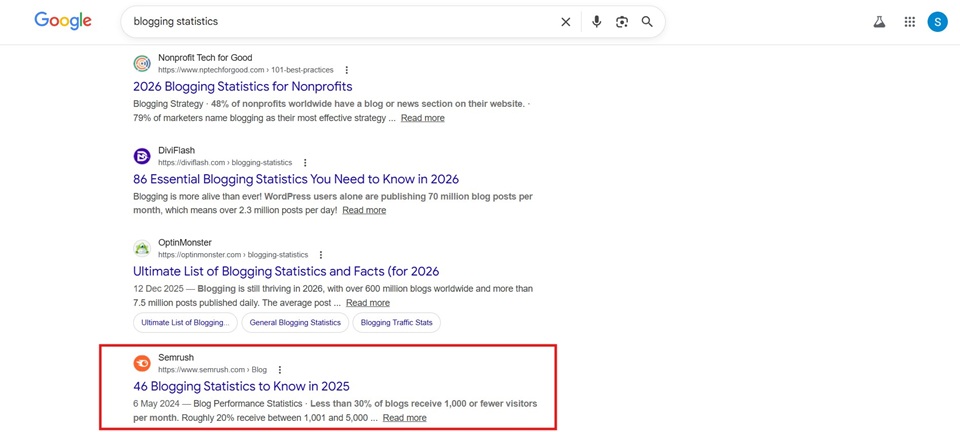Screen dimensions: 960x432
Task: Open Ultimate List of Blogging Statistics result
Action: tap(286, 271)
